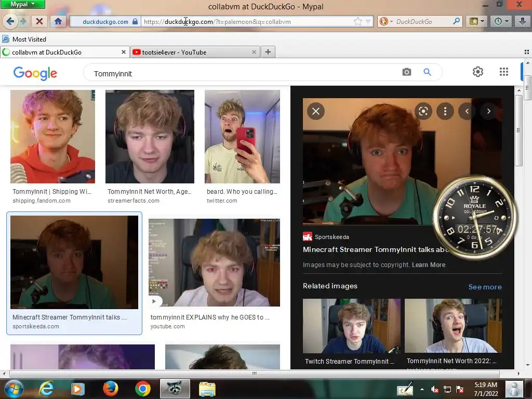Go to next image in preview
Image resolution: width=532 pixels, height=399 pixels.
[x=488, y=111]
